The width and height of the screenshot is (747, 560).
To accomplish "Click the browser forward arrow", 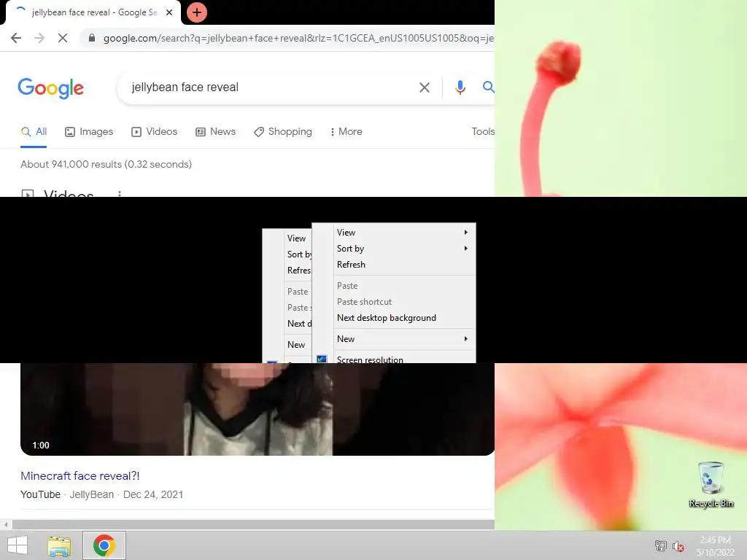I will (x=39, y=38).
